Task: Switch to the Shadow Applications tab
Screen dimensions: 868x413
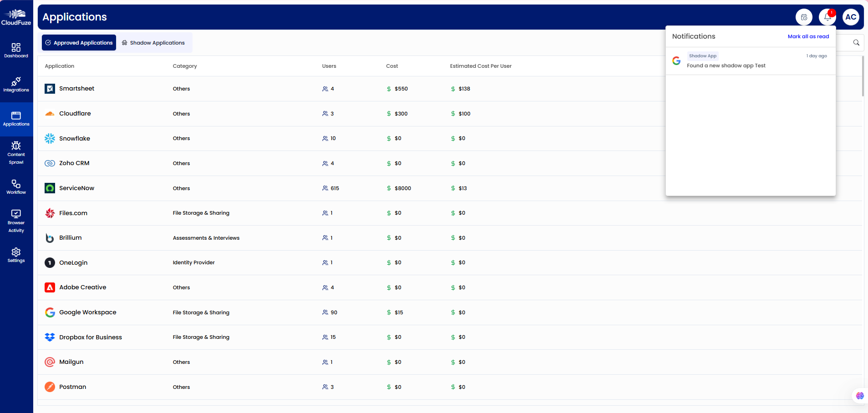Action: [x=153, y=43]
